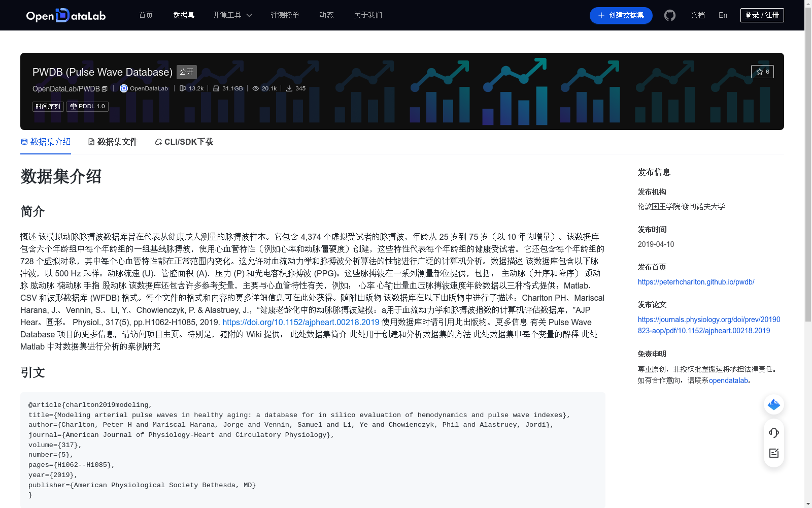Click the 创建数据集 button

pos(621,15)
